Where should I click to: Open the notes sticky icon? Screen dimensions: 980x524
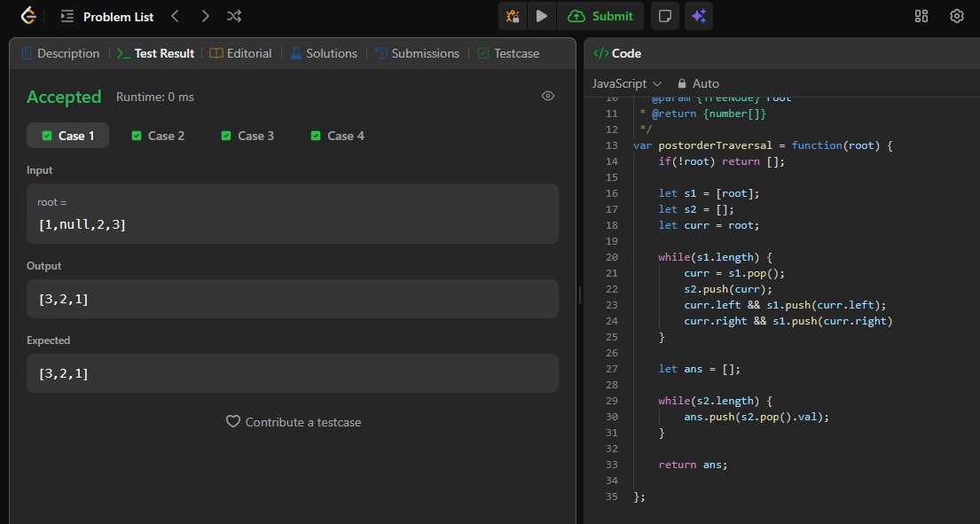(665, 16)
